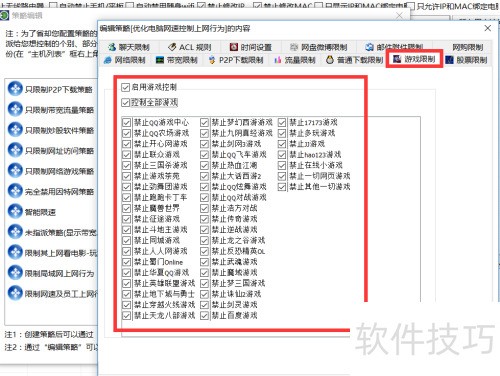Click the clock icon on 时间设置 tab
The width and height of the screenshot is (500, 376).
click(x=234, y=47)
